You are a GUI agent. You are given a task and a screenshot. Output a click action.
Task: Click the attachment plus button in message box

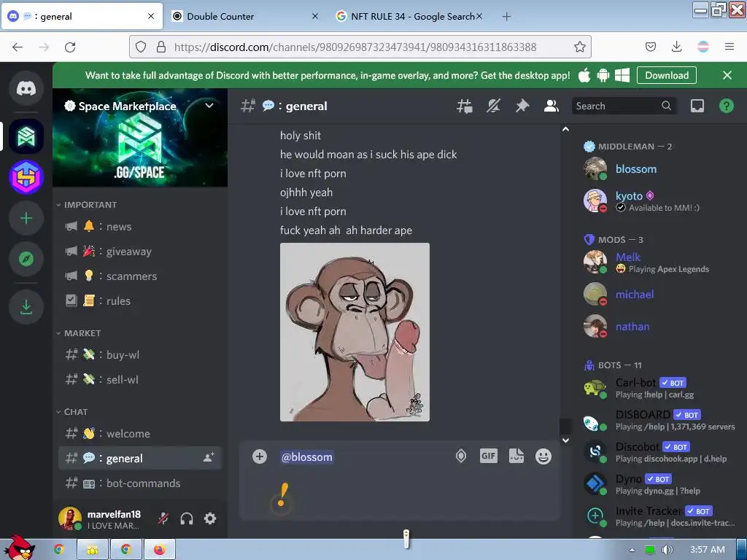click(x=260, y=456)
